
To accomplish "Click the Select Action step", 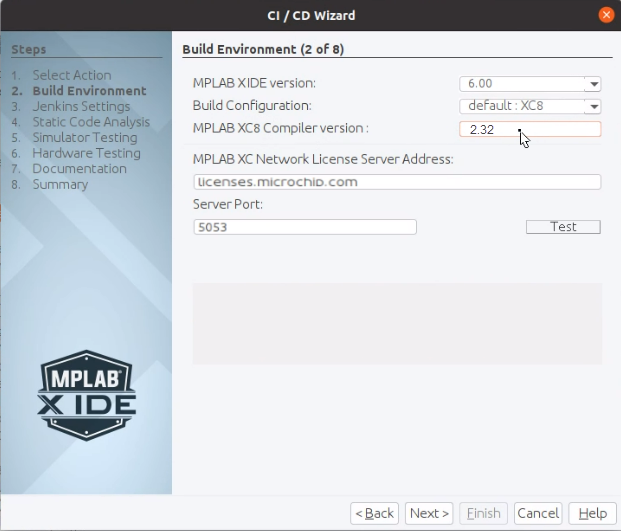I will tap(72, 75).
